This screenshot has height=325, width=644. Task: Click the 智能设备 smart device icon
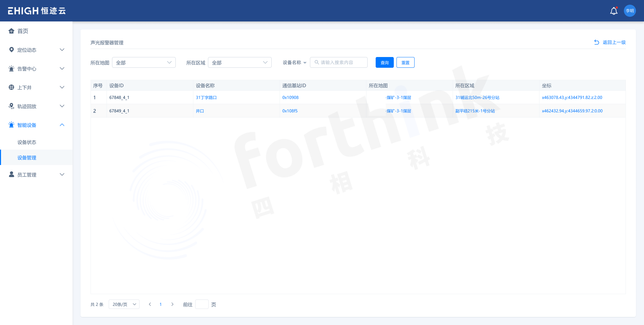[11, 125]
